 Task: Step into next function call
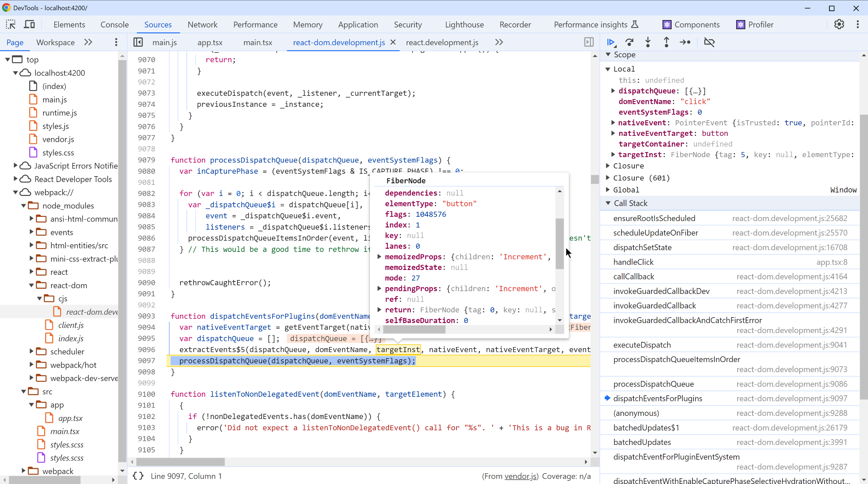648,42
